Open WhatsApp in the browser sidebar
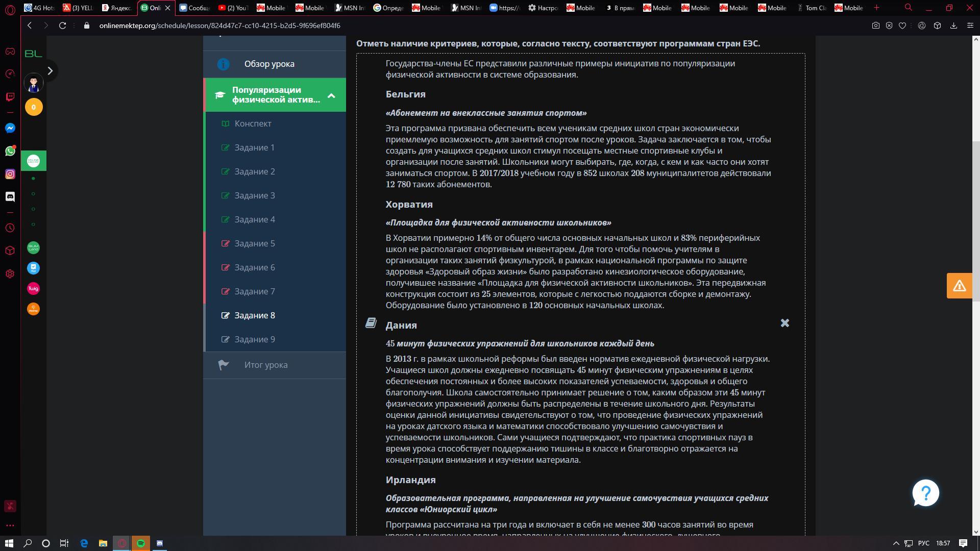Viewport: 980px width, 551px height. pyautogui.click(x=10, y=151)
